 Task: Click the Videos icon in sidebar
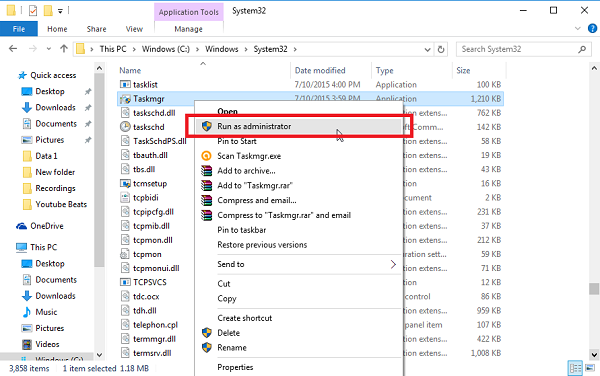tap(27, 344)
